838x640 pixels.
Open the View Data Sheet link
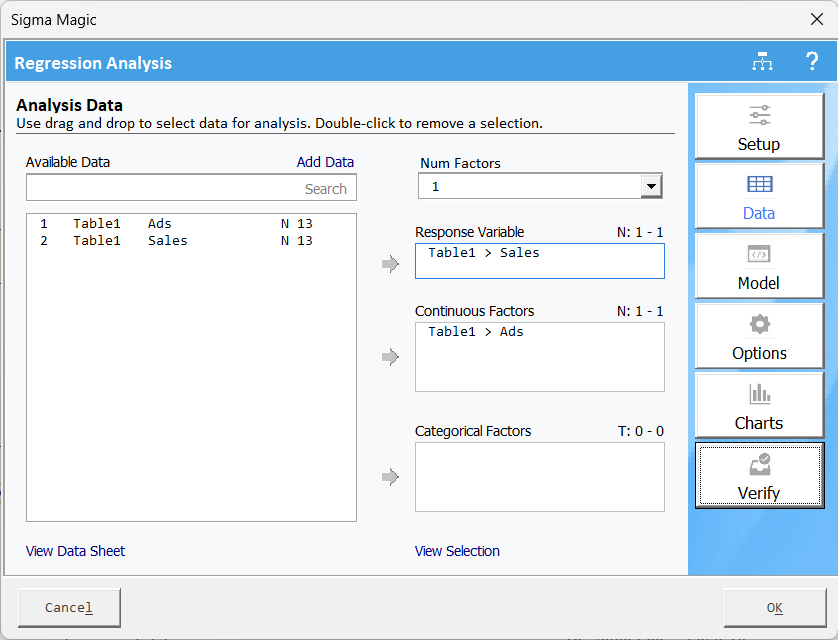tap(75, 551)
